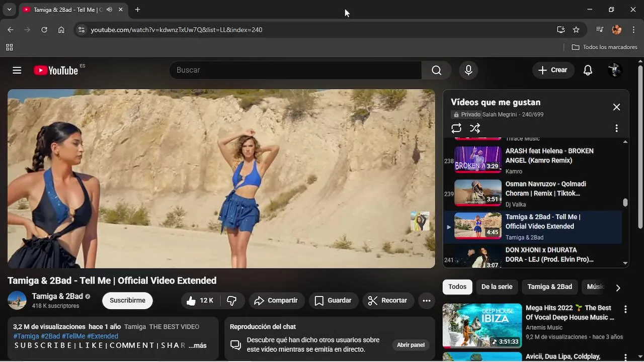
Task: Click the Crear button
Action: pyautogui.click(x=552, y=70)
